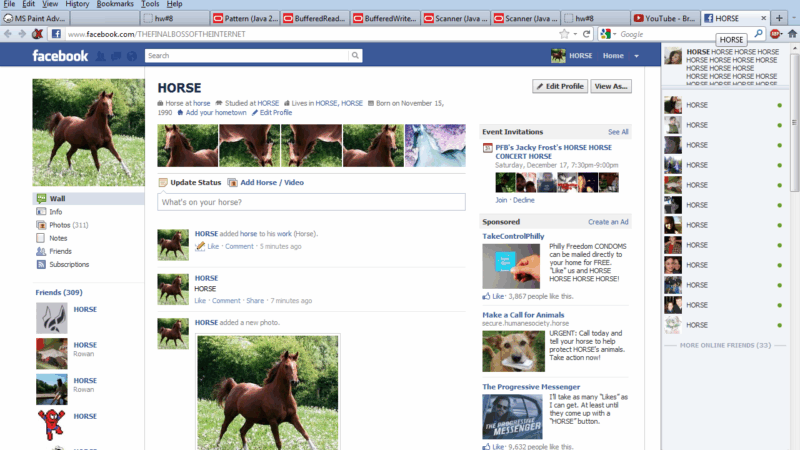This screenshot has width=800, height=450.
Task: Open a new tab with plus button
Action: click(779, 18)
